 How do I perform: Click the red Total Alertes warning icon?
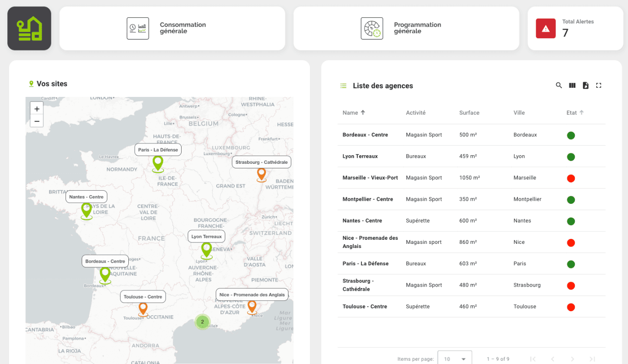click(546, 28)
